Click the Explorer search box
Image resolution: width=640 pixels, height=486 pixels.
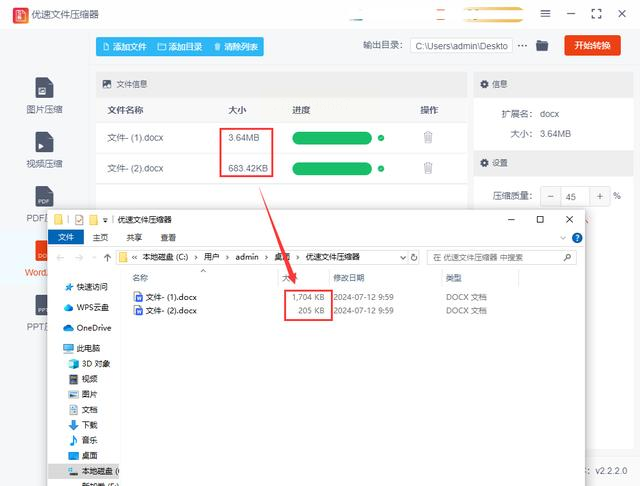click(x=502, y=257)
